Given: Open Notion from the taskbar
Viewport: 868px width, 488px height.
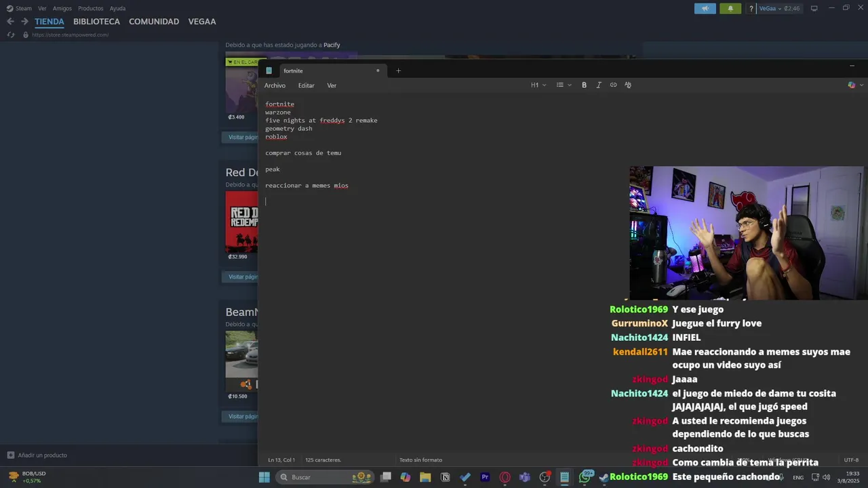Looking at the screenshot, I should (x=445, y=477).
